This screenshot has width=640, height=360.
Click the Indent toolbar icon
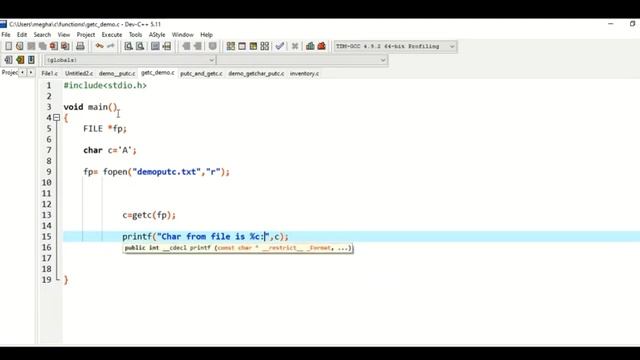tap(186, 46)
